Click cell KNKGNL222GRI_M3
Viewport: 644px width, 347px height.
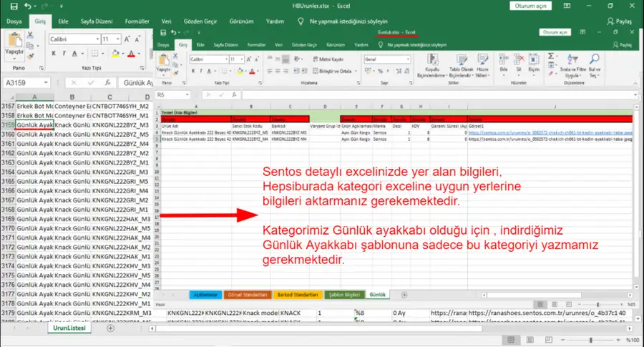point(120,172)
